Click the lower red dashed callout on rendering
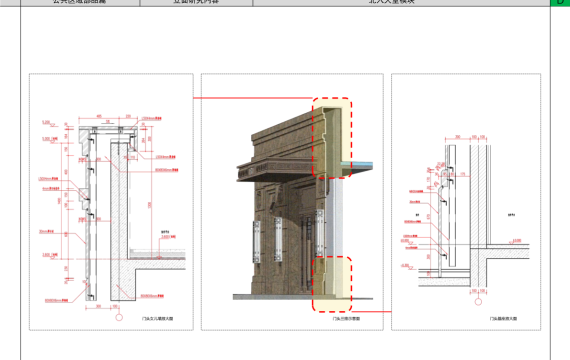This screenshot has height=360, width=570. 332,284
